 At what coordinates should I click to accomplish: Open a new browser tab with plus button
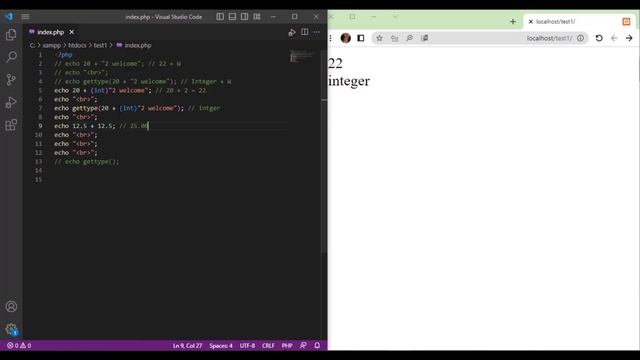513,22
